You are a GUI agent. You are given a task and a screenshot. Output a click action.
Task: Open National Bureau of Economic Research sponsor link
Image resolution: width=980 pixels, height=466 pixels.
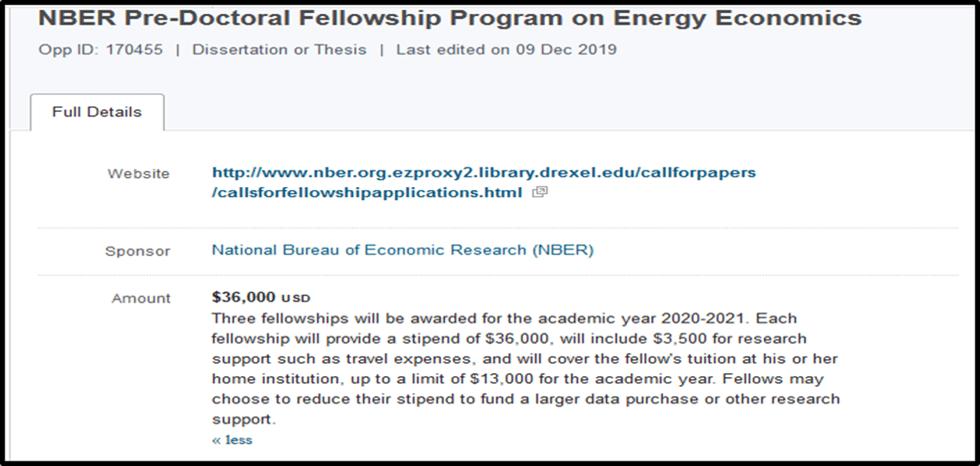(x=402, y=250)
